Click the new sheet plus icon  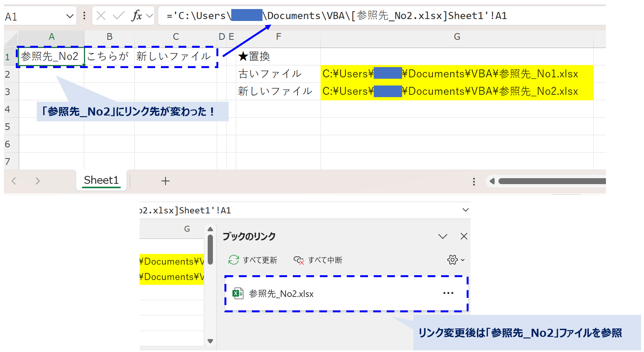pos(165,181)
